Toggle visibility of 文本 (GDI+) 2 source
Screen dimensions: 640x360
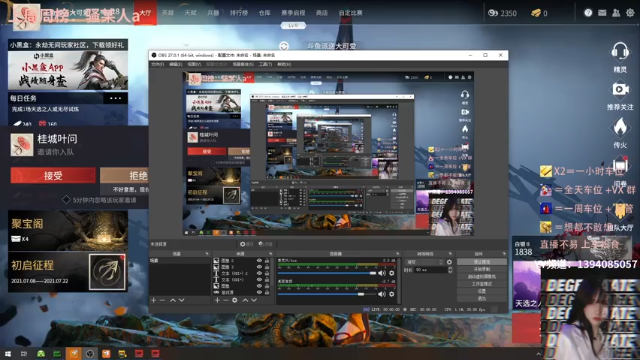pos(259,273)
